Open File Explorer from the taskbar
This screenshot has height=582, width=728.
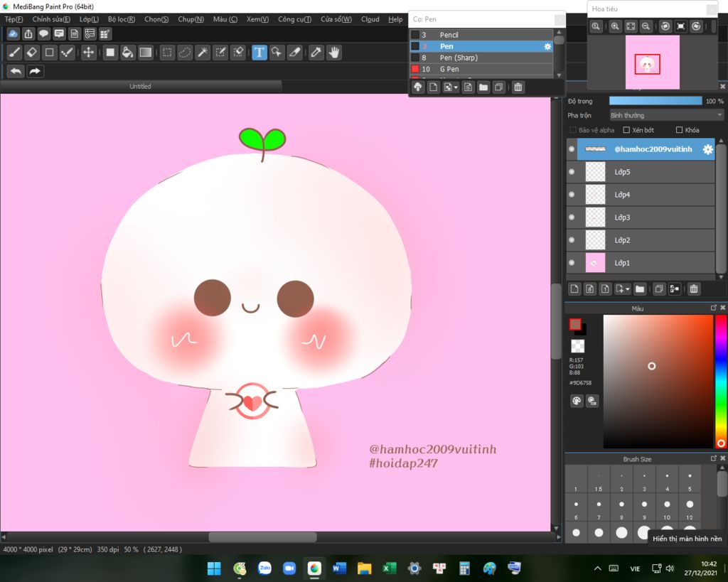pyautogui.click(x=365, y=568)
